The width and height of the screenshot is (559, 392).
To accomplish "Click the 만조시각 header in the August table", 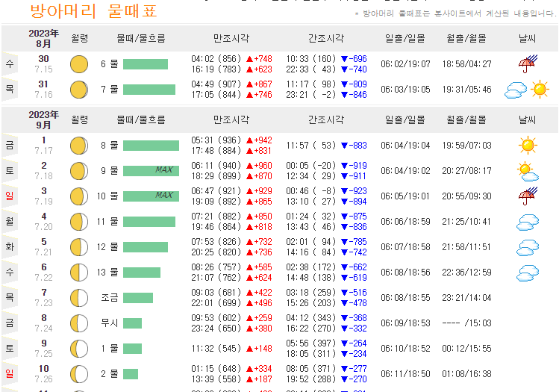I will pyautogui.click(x=231, y=39).
